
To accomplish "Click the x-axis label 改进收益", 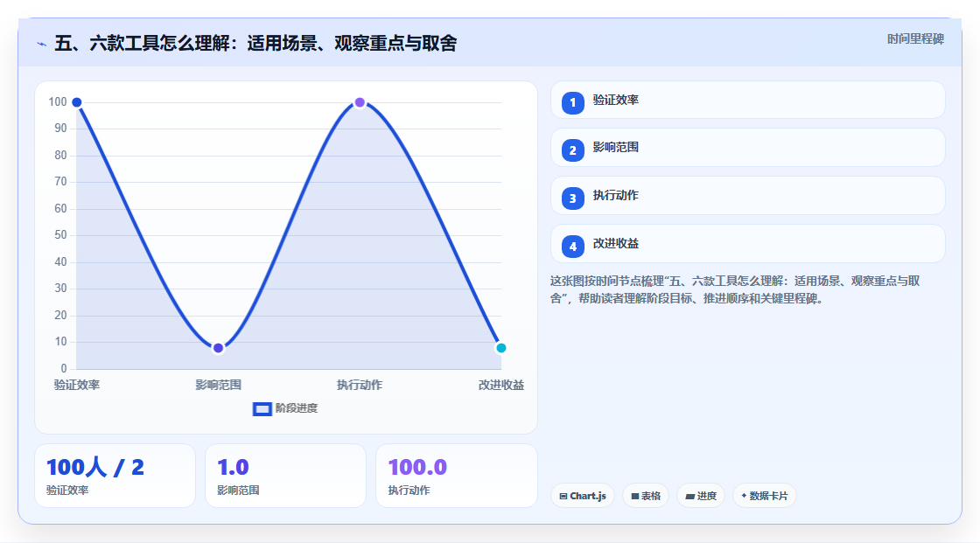I will tap(500, 385).
